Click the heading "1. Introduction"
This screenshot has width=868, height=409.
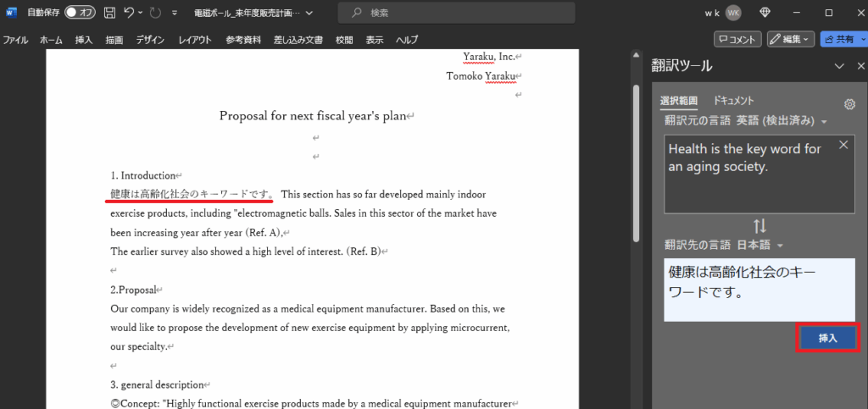pos(142,176)
